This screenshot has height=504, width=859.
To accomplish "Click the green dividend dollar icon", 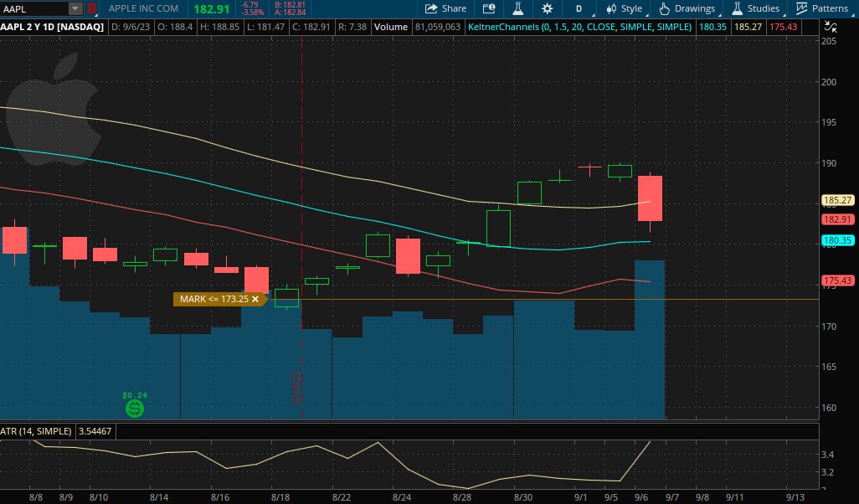I will tap(134, 409).
